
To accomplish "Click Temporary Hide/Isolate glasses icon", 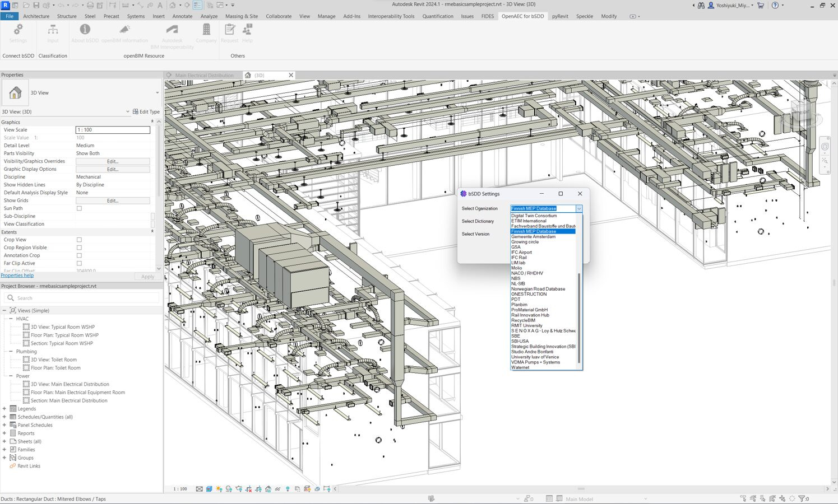I will pyautogui.click(x=277, y=489).
